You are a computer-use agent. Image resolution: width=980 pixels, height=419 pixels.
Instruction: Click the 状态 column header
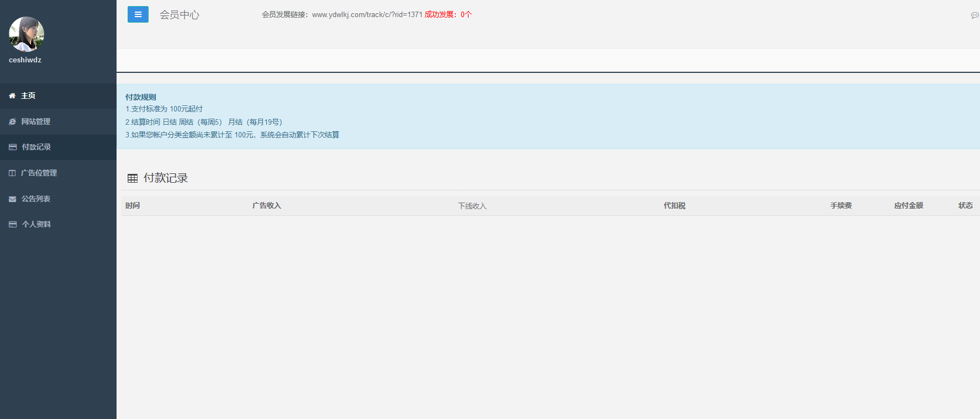coord(965,206)
